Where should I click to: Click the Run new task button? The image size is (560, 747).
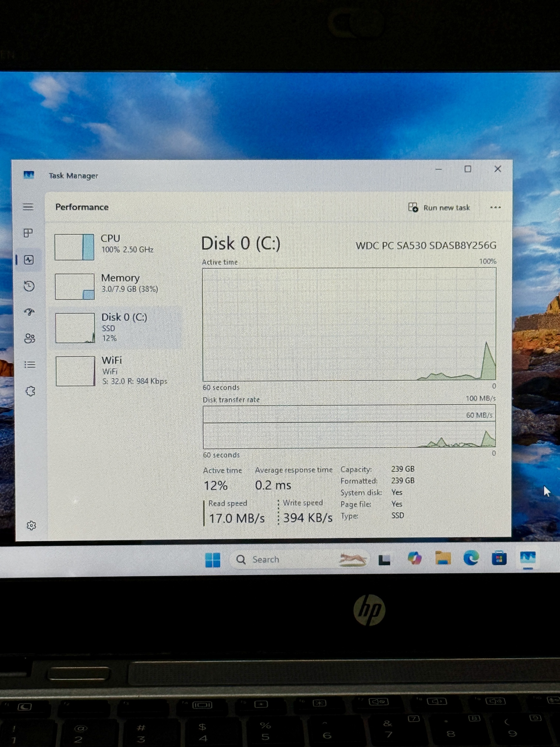coord(439,208)
